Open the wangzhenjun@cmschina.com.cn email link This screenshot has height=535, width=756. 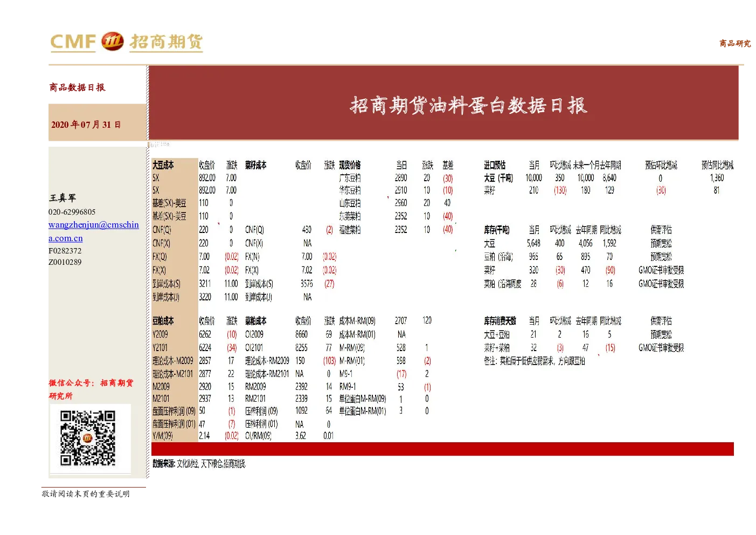94,231
